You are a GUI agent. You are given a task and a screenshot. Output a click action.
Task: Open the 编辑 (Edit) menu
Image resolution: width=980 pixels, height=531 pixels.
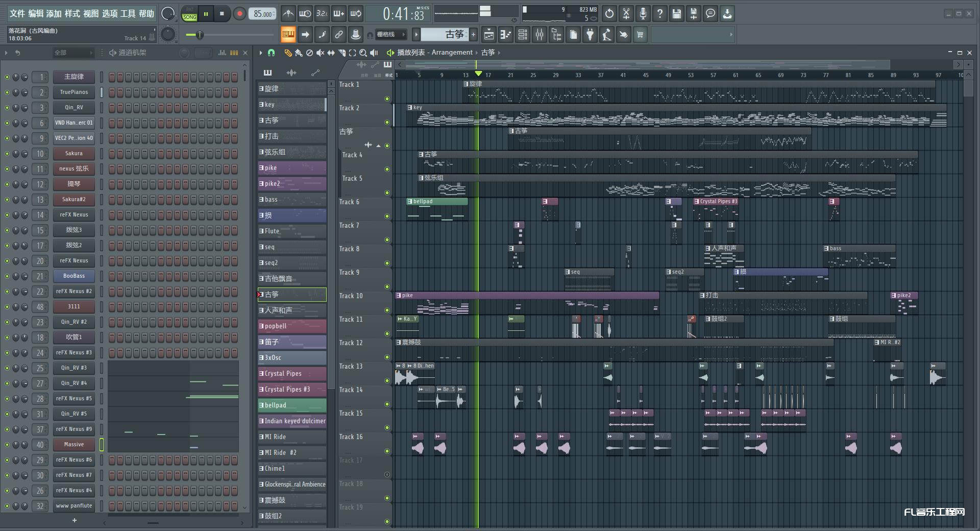(x=36, y=14)
